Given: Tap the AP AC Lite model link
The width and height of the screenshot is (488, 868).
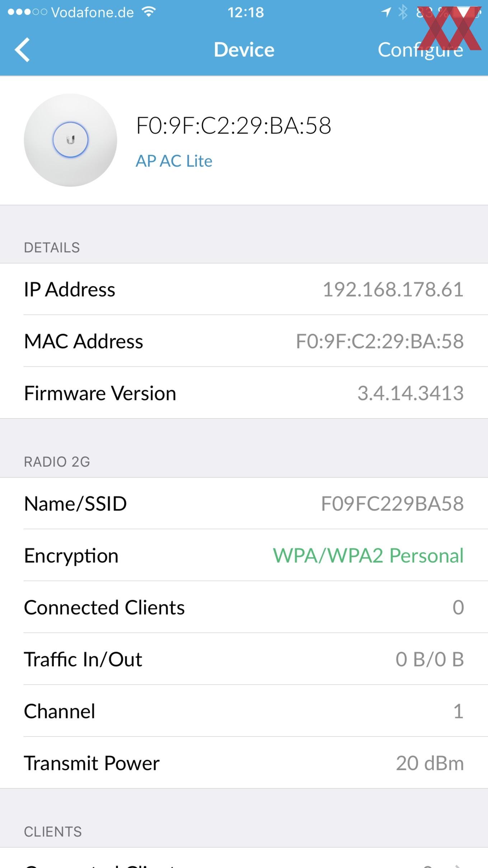Looking at the screenshot, I should tap(174, 161).
